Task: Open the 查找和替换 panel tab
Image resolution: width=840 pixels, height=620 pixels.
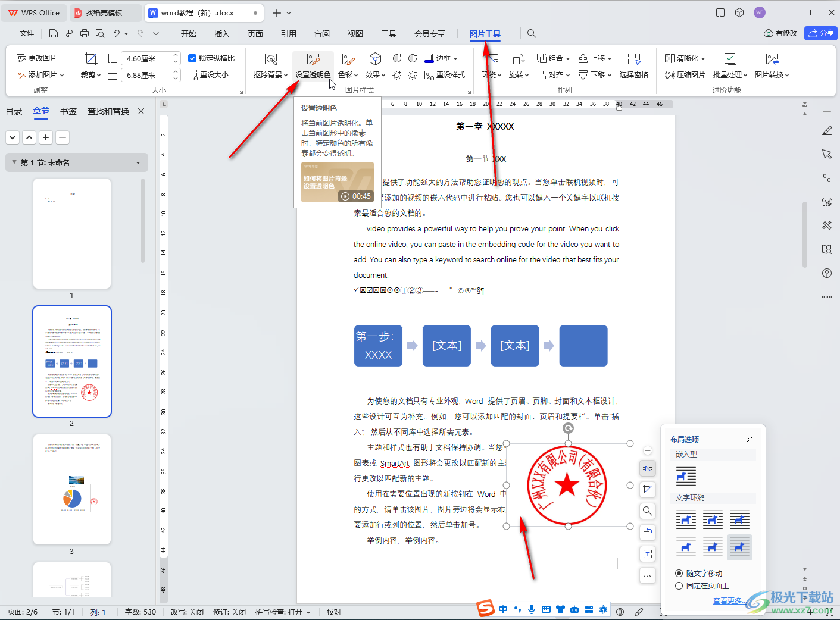Action: click(108, 111)
